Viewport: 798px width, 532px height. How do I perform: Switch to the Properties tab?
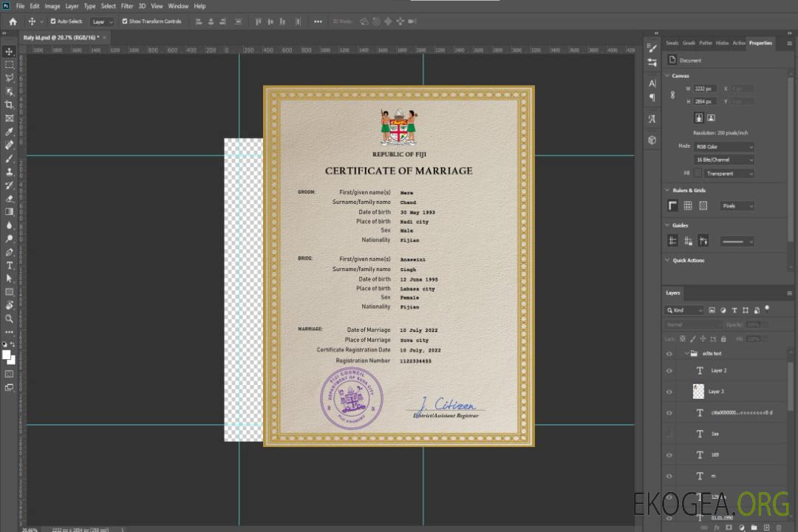760,43
